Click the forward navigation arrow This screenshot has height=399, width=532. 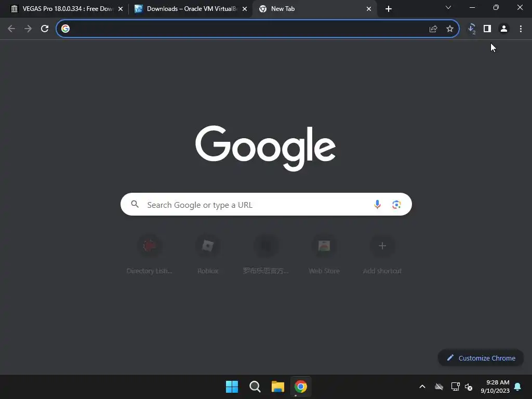click(28, 29)
